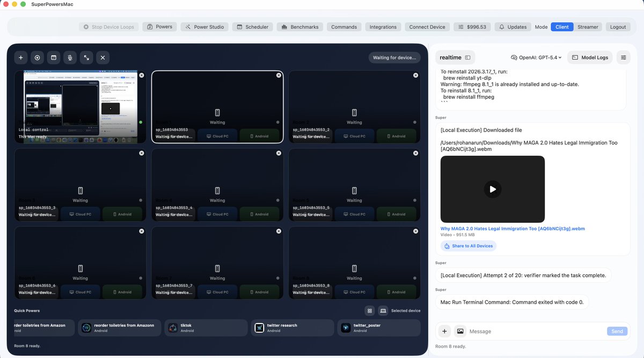Select Cloud PC for room sp_16034843553_3
The height and width of the screenshot is (358, 644).
(80, 214)
